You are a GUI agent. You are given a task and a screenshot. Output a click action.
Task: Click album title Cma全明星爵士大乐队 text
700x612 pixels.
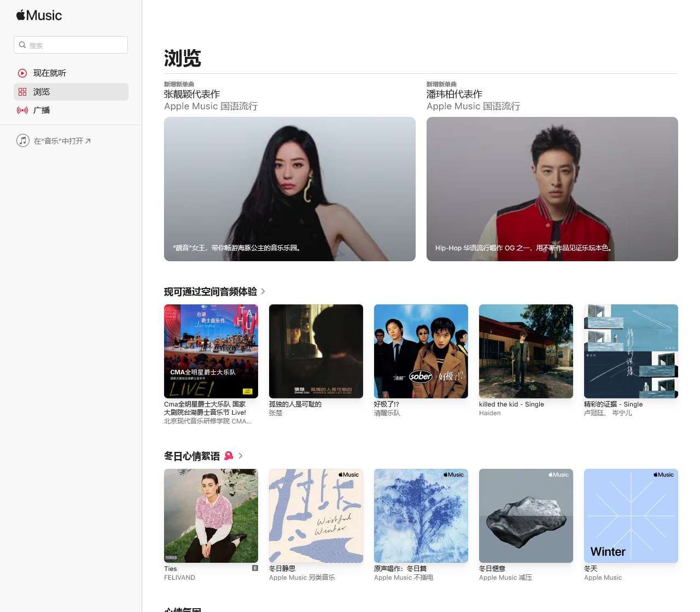(x=205, y=408)
